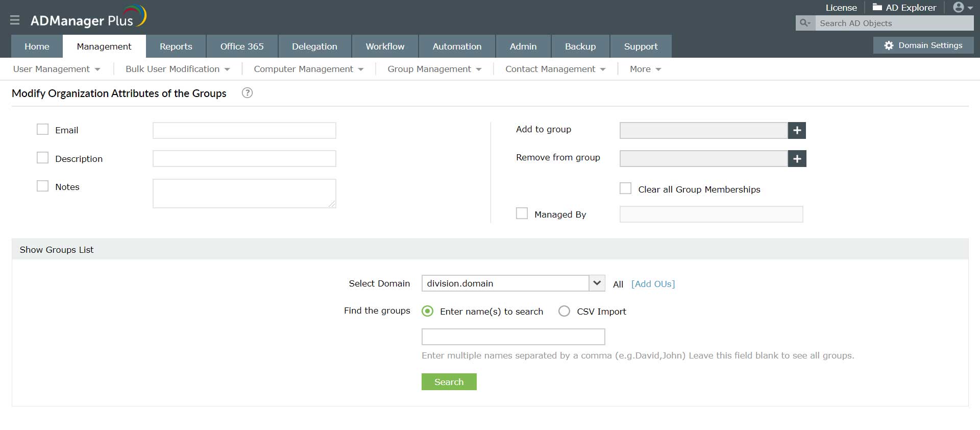Viewport: 980px width, 430px height.
Task: Expand the Contact Management dropdown
Action: [x=555, y=69]
